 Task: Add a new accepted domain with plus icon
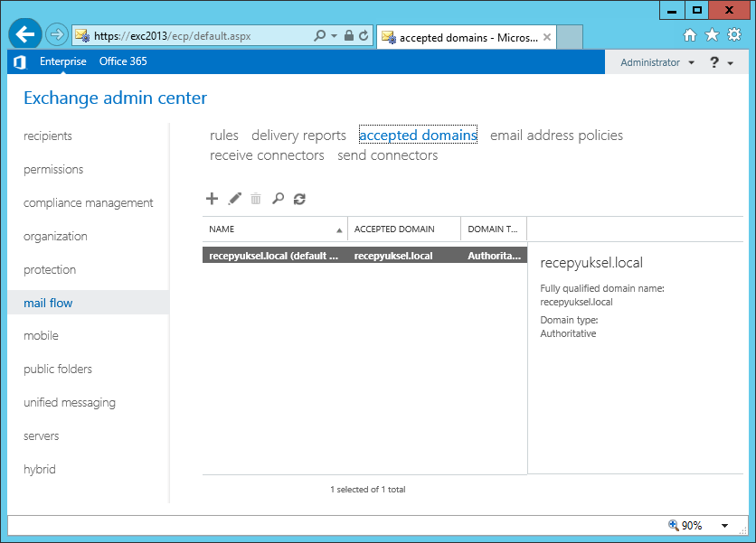[212, 199]
